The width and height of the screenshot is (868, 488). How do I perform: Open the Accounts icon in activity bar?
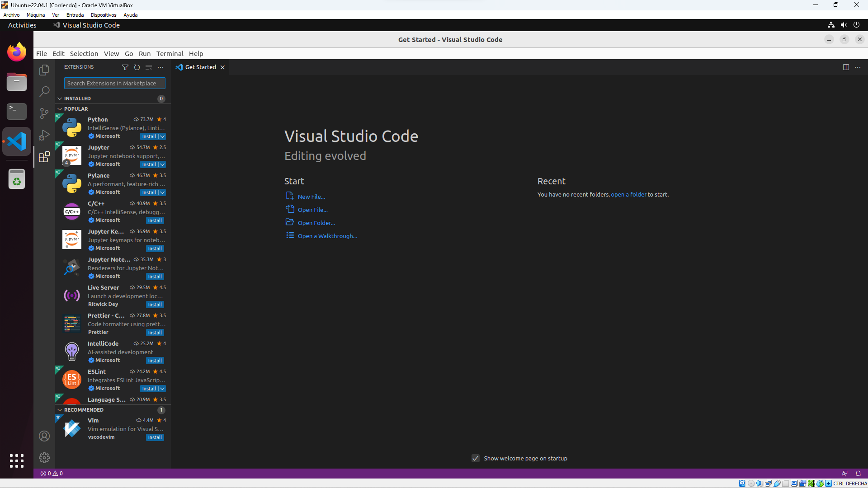click(x=44, y=436)
